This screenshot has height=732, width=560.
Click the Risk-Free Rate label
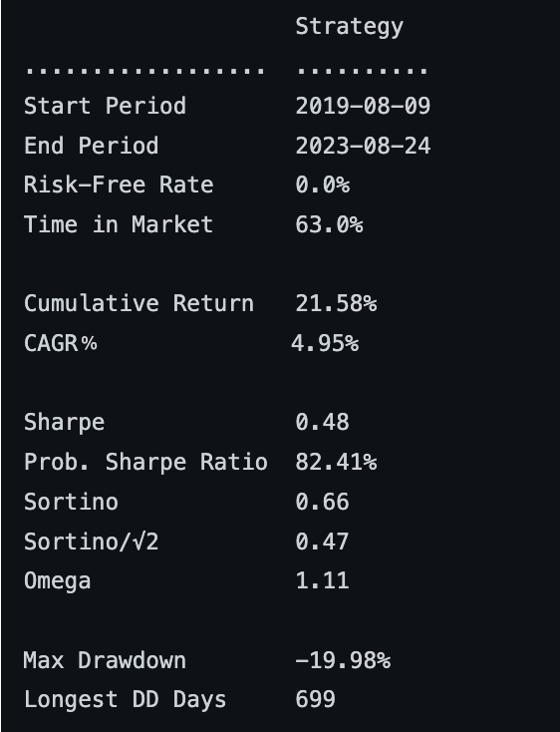(x=119, y=184)
